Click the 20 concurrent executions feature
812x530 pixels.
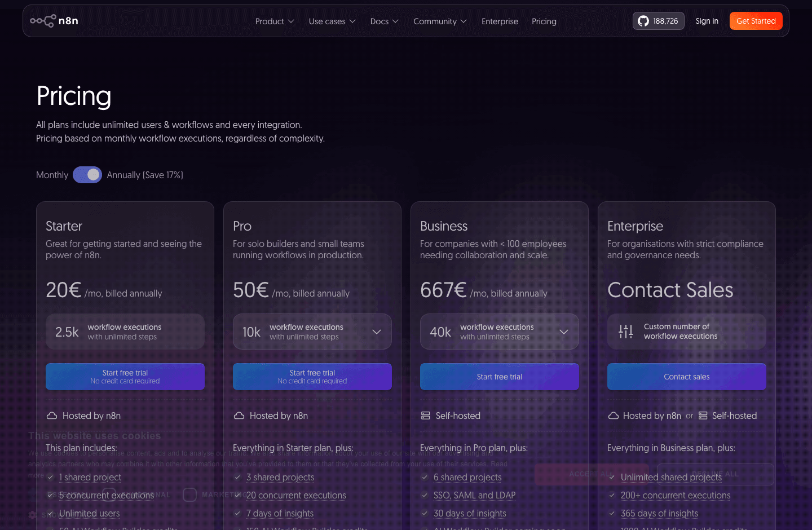pos(296,495)
